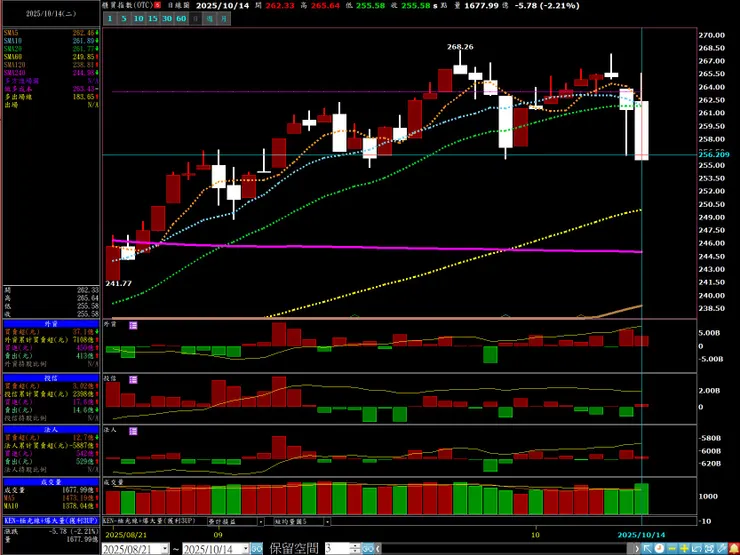This screenshot has width=740, height=555.
Task: Click the SMA240 legend row
Action: pyautogui.click(x=51, y=73)
